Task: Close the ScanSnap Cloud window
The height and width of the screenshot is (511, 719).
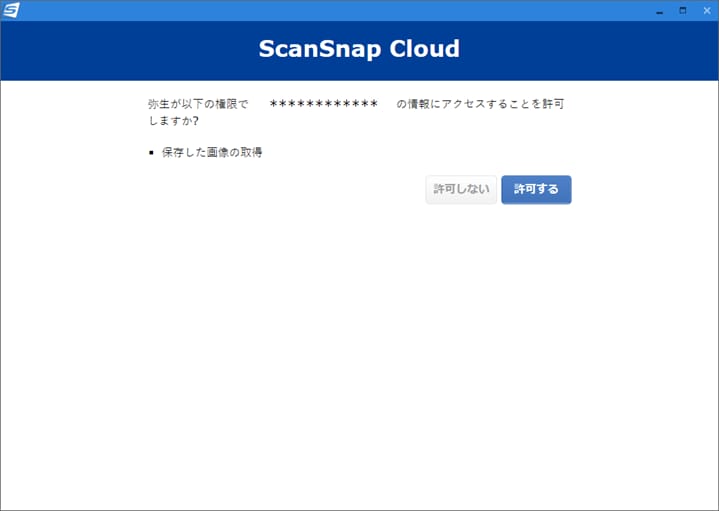Action: [707, 11]
